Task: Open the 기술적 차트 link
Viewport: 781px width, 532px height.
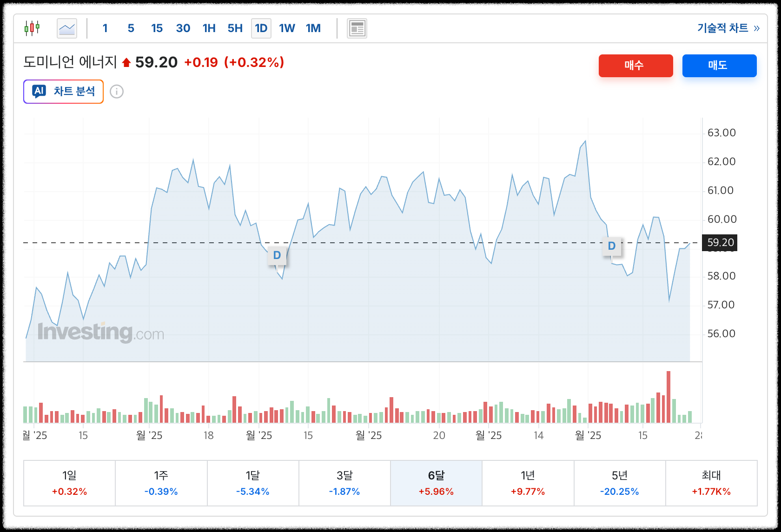Action: [728, 28]
